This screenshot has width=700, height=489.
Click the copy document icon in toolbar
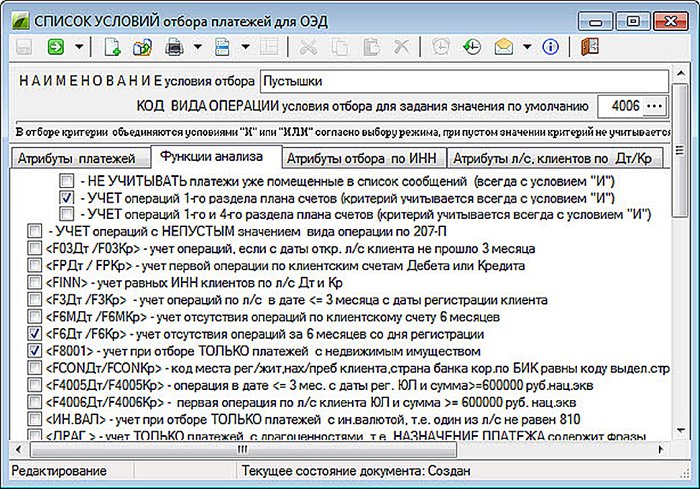(x=141, y=47)
